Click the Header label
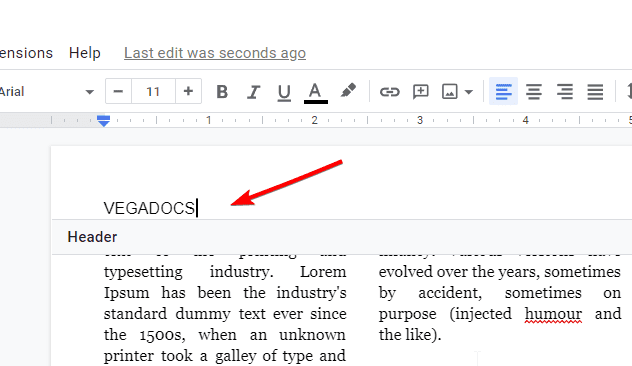The width and height of the screenshot is (632, 366). pos(92,237)
